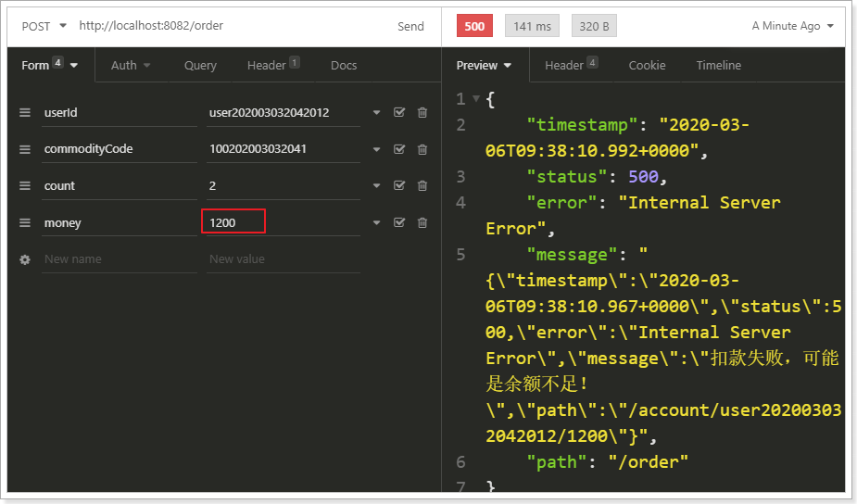Open the POST method dropdown

click(x=44, y=26)
